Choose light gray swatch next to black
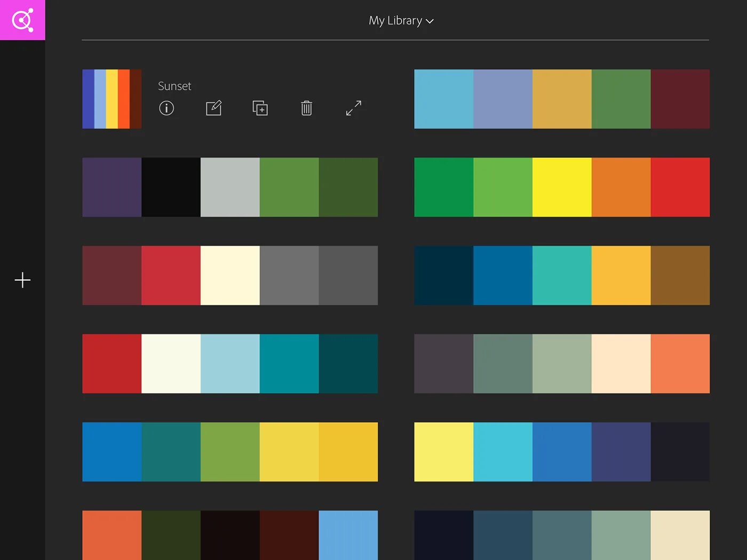747x560 pixels. (230, 187)
